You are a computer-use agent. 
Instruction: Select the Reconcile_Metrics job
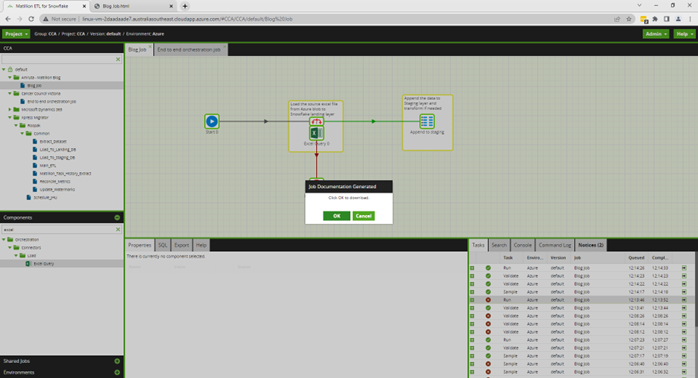(x=55, y=182)
